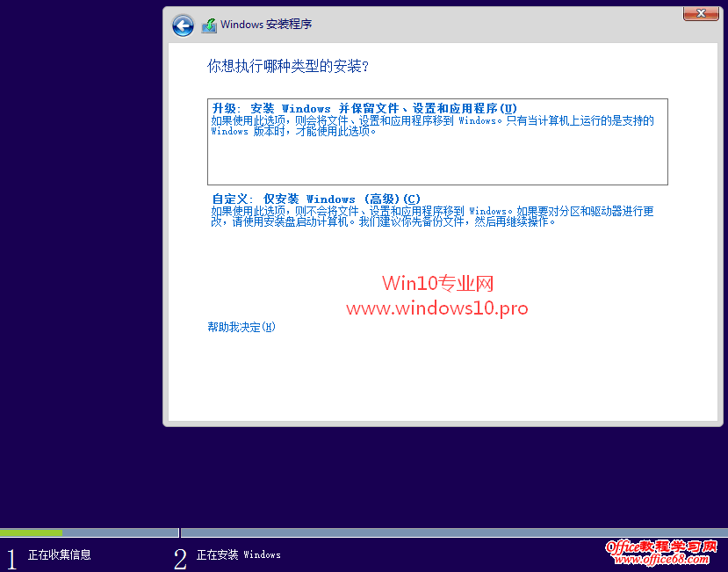Click the green progress bar segment
This screenshot has width=728, height=572.
(32, 532)
